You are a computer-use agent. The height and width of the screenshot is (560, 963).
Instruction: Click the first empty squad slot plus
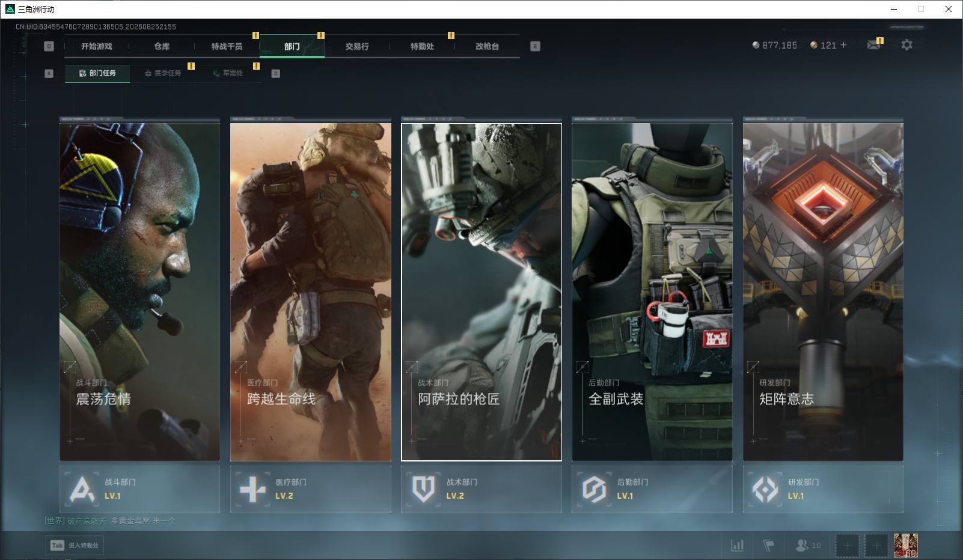click(847, 546)
